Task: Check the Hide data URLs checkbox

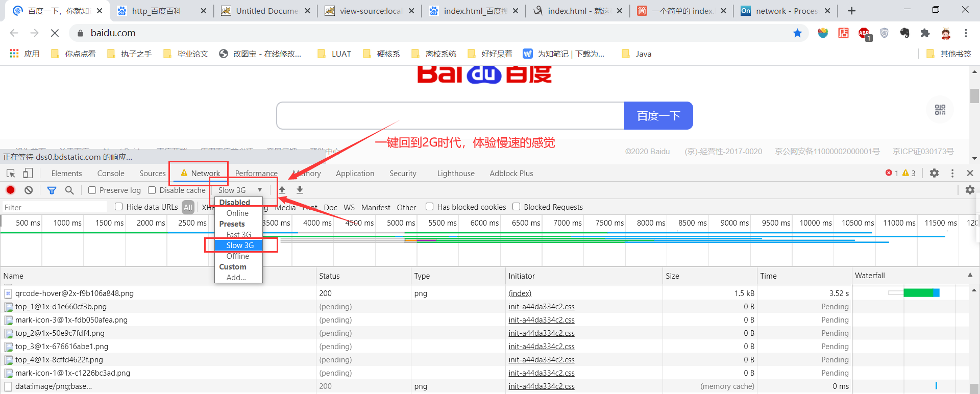Action: pyautogui.click(x=118, y=207)
